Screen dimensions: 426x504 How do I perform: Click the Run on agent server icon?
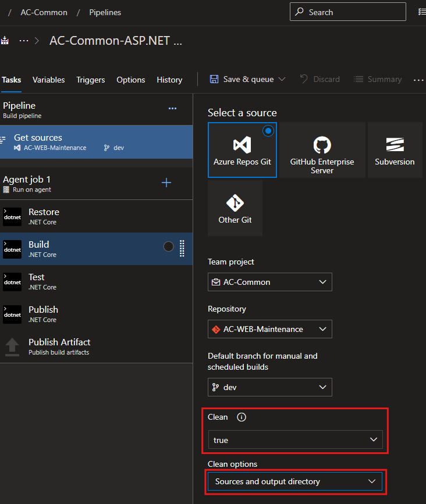coord(6,190)
